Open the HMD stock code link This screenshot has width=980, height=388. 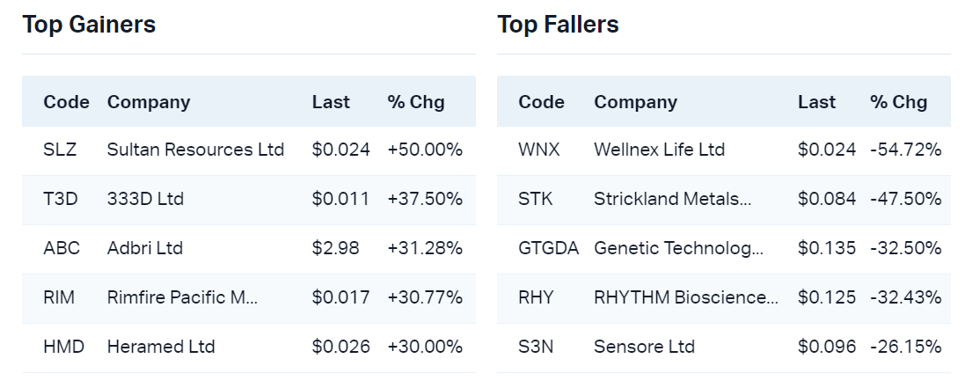pyautogui.click(x=63, y=347)
